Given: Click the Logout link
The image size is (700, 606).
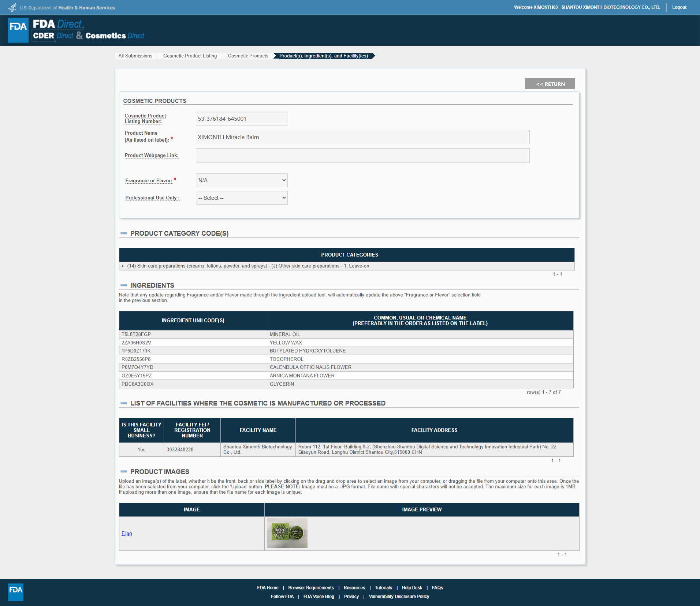Looking at the screenshot, I should pos(679,7).
